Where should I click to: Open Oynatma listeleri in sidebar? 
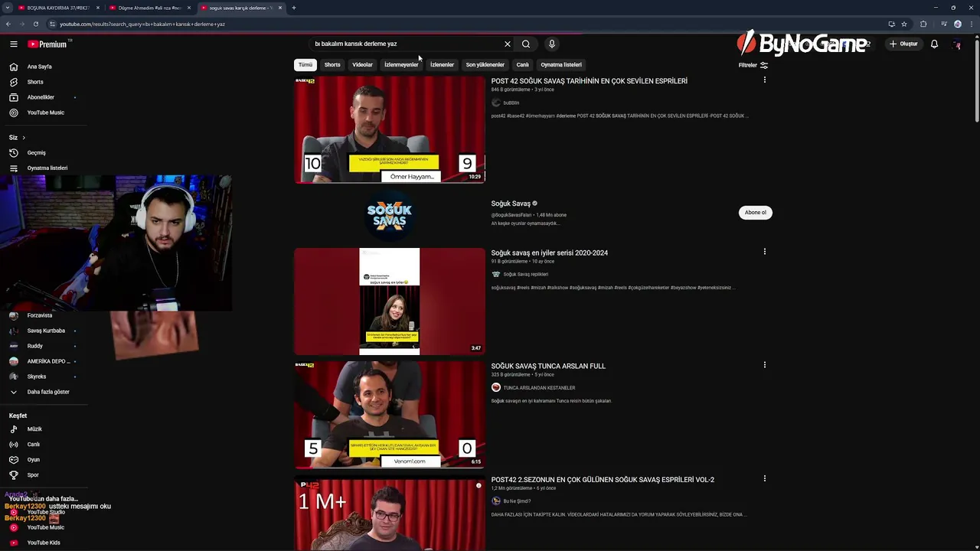click(x=47, y=168)
